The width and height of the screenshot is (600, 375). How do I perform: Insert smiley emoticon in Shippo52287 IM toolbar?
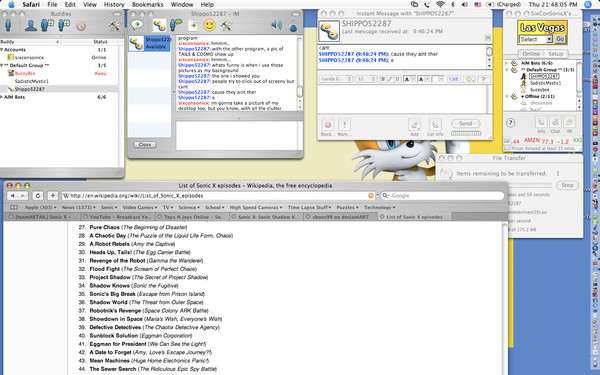point(209,26)
